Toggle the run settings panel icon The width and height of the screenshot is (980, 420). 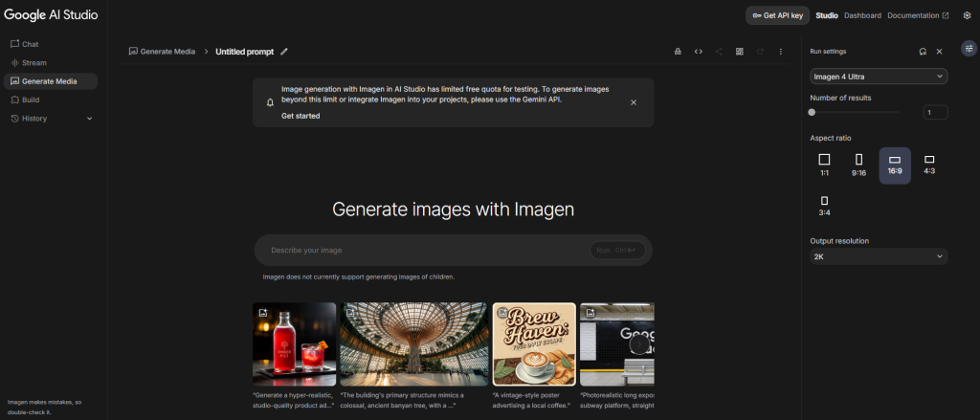click(x=967, y=51)
